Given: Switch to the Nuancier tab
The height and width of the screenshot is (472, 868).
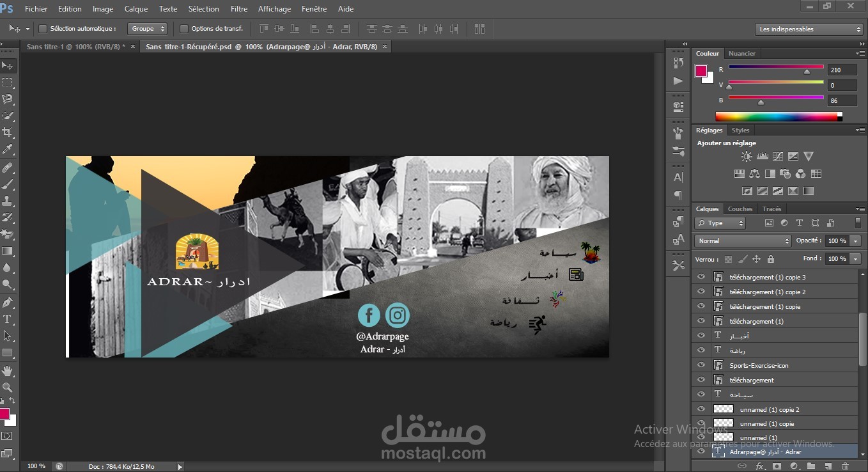Looking at the screenshot, I should point(742,54).
